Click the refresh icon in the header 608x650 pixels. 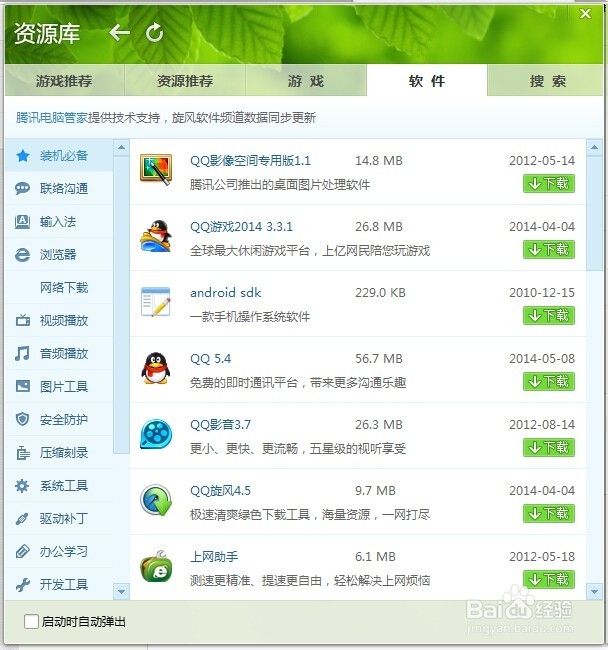155,33
